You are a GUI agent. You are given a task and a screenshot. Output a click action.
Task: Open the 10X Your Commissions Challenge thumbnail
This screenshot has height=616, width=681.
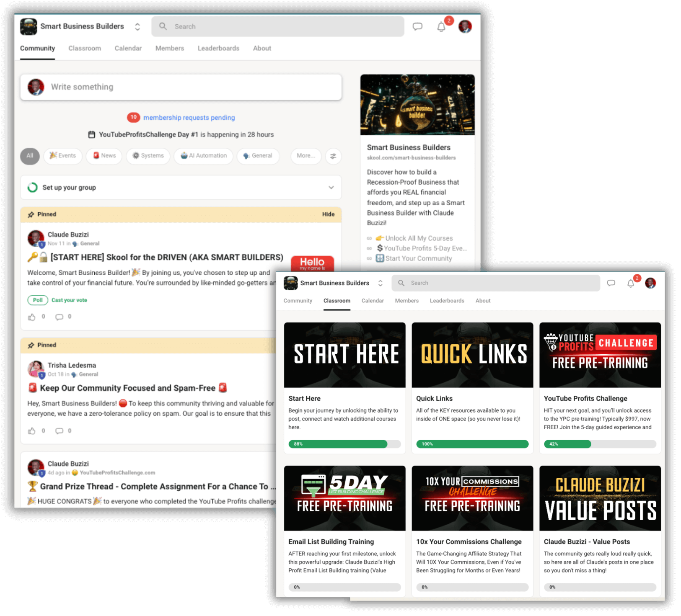coord(472,498)
